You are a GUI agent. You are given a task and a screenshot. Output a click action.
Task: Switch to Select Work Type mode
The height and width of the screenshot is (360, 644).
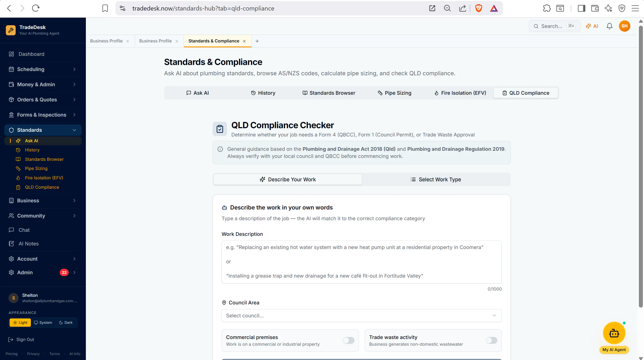[436, 180]
